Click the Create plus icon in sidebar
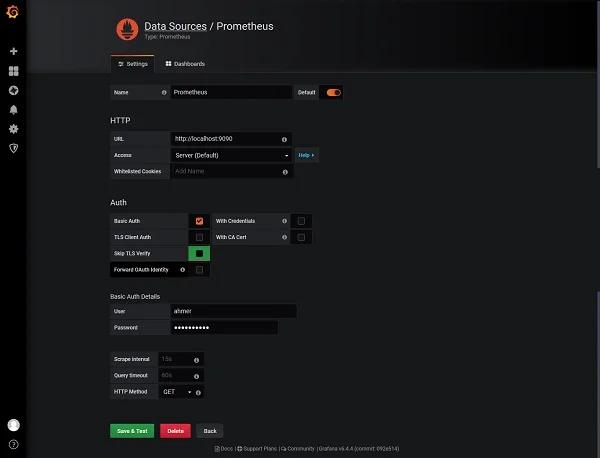 pyautogui.click(x=13, y=51)
